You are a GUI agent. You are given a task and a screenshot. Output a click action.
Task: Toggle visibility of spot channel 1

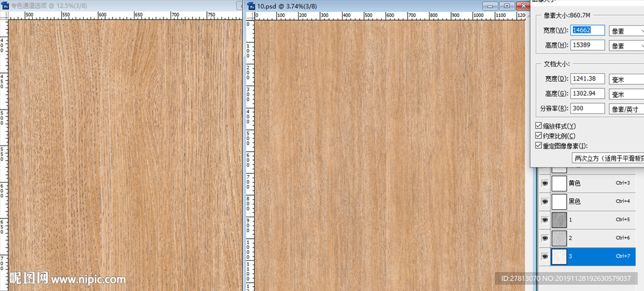545,220
